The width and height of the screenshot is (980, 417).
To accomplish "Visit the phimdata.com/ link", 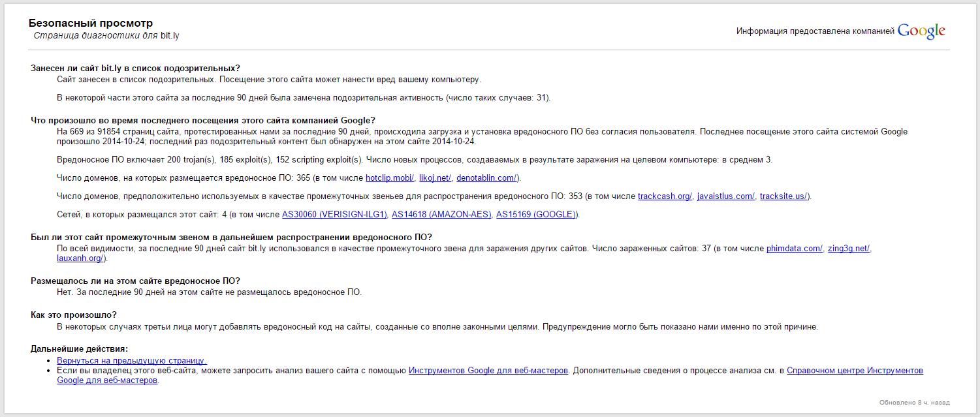I will pos(795,248).
